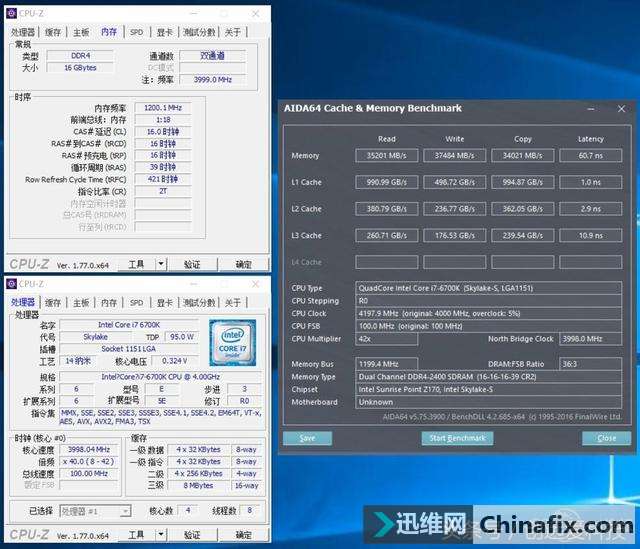Click 确定 button in top CPU-Z window
Image resolution: width=640 pixels, height=549 pixels.
tap(243, 264)
